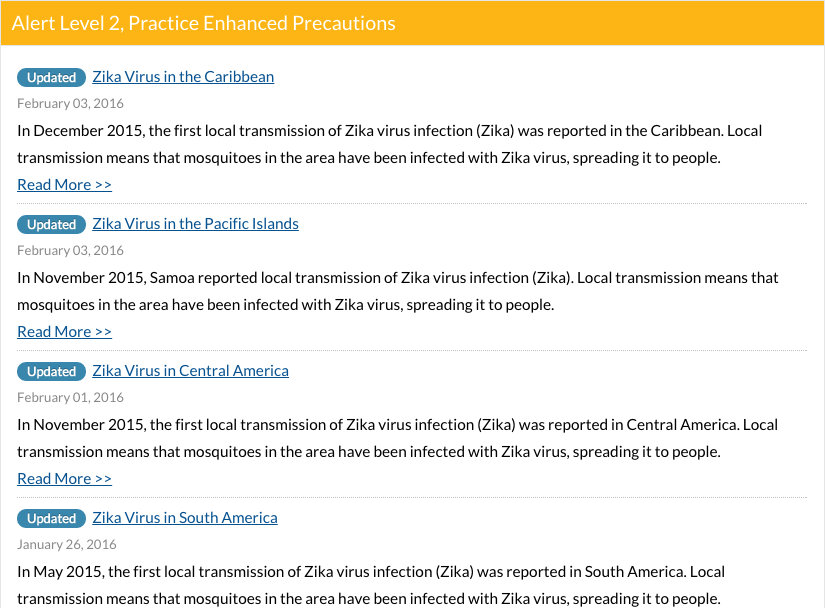
Task: Click Read More under Central America notice
Action: (64, 479)
